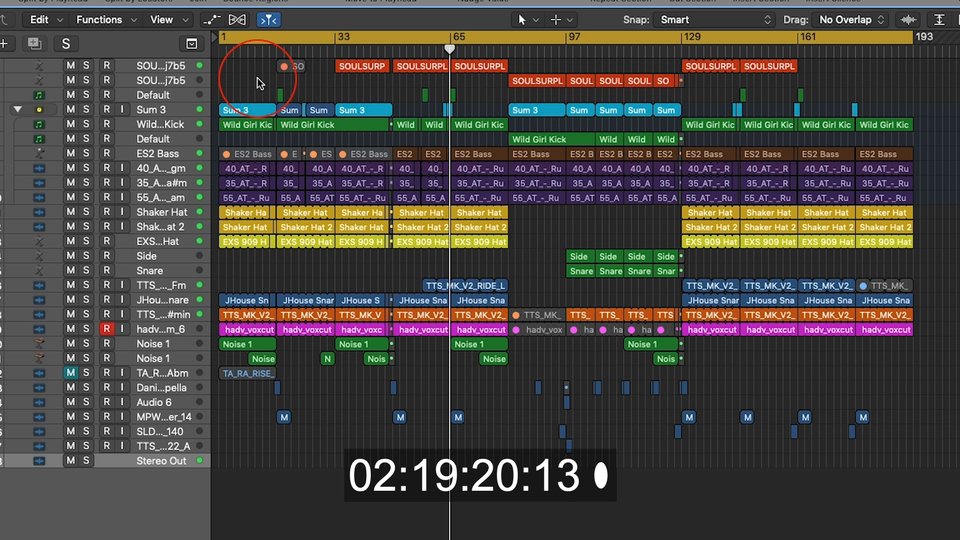Click the Wild...Kick track instrument icon
This screenshot has width=960, height=540.
pos(39,124)
